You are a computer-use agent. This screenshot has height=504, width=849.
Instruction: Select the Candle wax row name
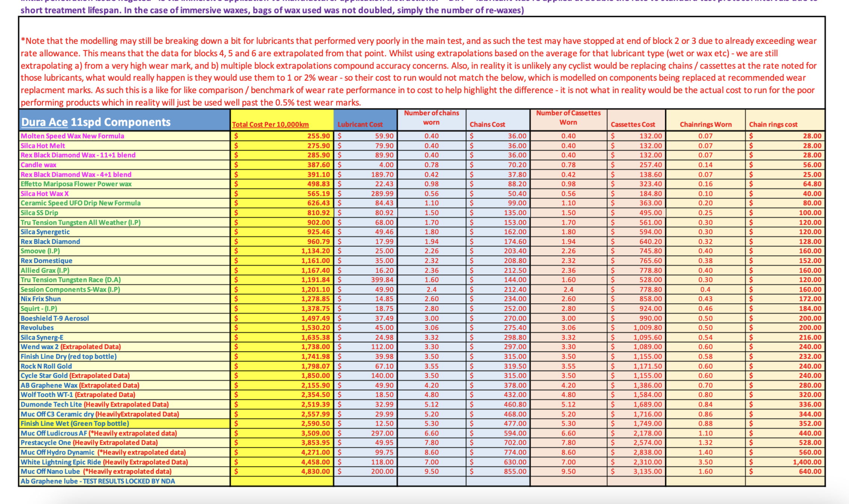pos(38,165)
